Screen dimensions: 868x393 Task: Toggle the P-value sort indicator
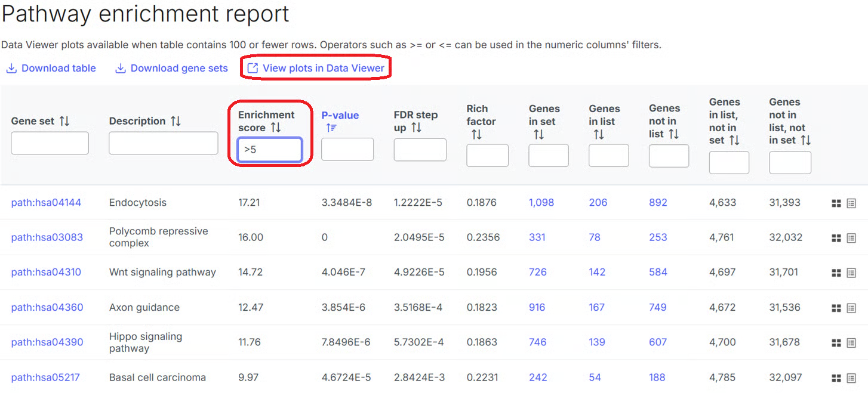331,128
